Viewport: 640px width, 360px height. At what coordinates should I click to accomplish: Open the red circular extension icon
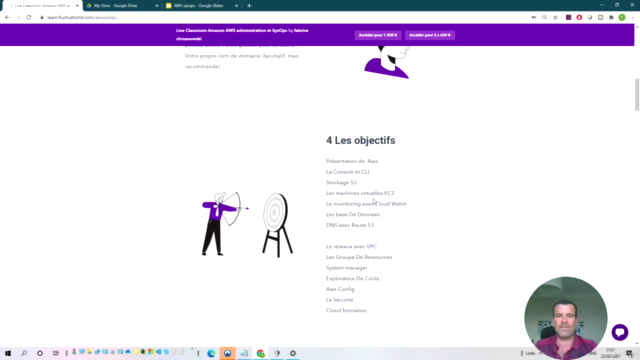[579, 18]
